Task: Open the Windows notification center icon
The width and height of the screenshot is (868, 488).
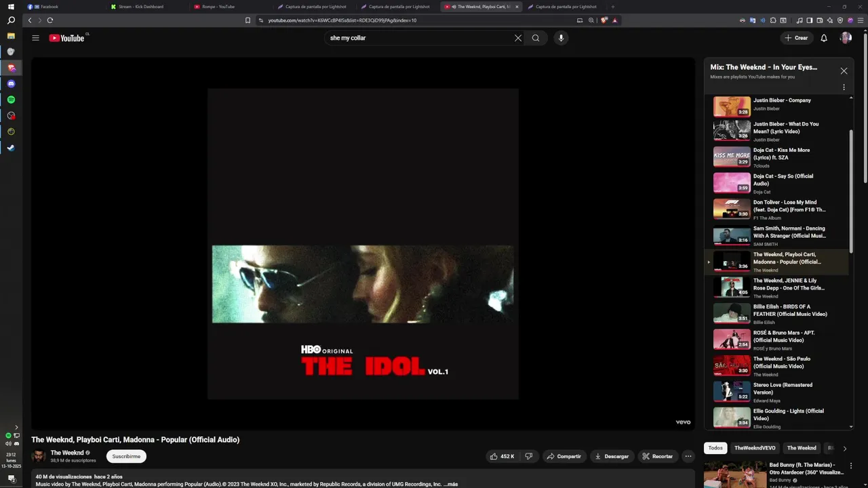Action: click(x=11, y=479)
